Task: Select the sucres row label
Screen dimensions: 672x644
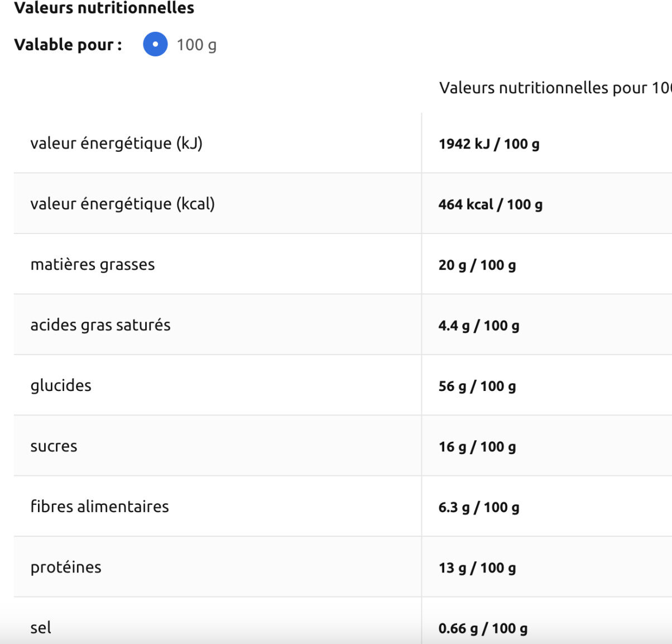Action: point(54,446)
